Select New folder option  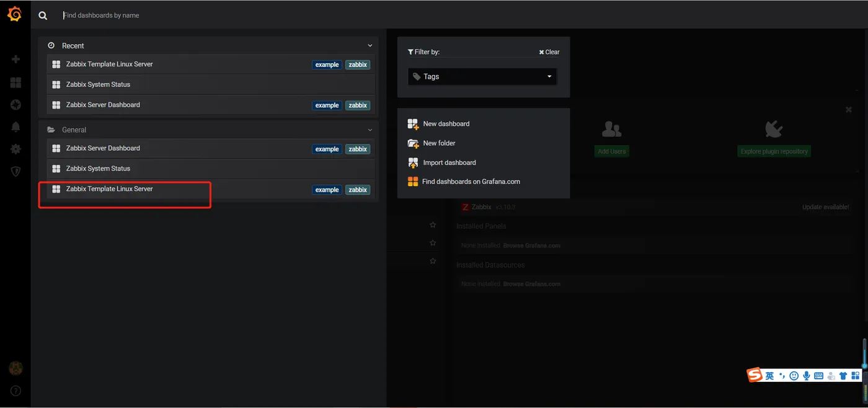point(432,143)
